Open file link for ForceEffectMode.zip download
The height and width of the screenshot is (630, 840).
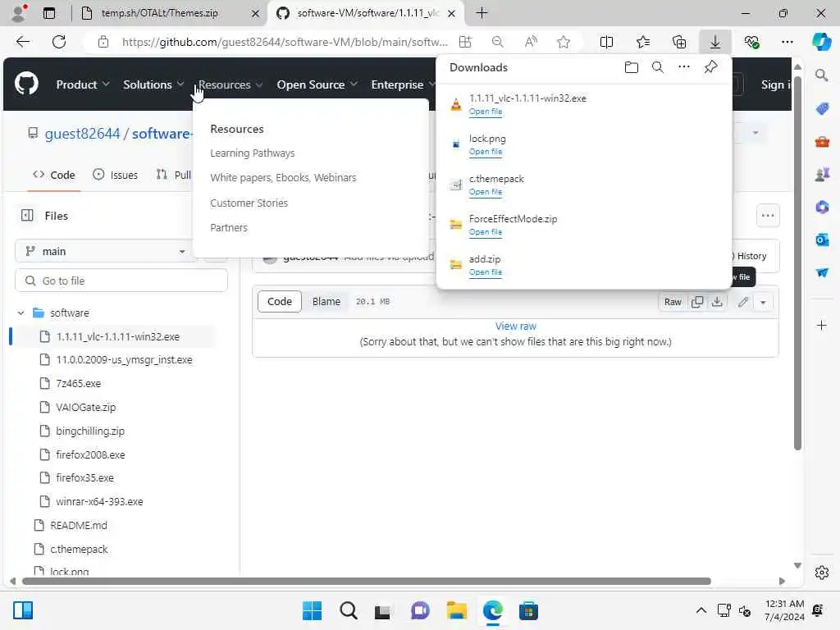[x=486, y=232]
